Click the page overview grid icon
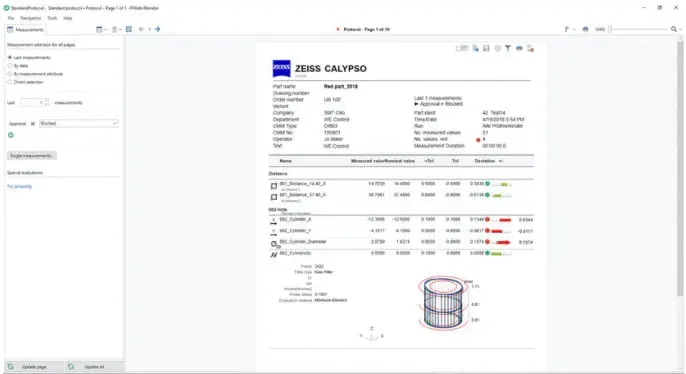Viewport: 686px width, 374px height. pyautogui.click(x=129, y=29)
